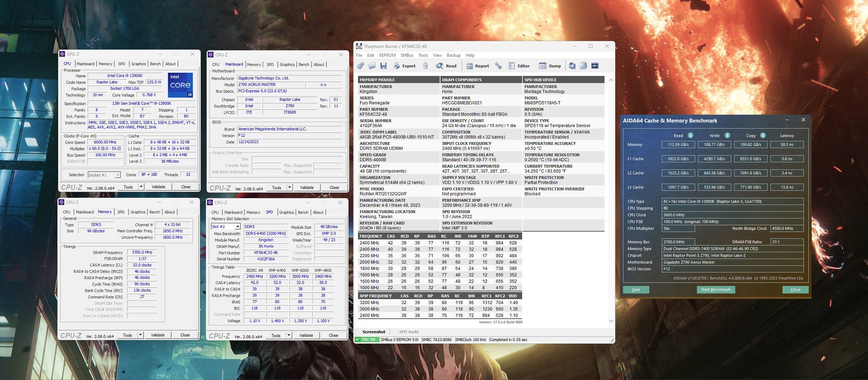
Task: Click BIOS Version F12 field in CPU-Z Mainboard window
Action: pos(289,135)
